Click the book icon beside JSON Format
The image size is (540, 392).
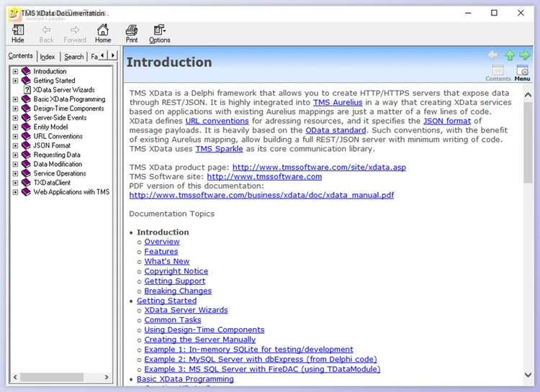click(x=26, y=146)
